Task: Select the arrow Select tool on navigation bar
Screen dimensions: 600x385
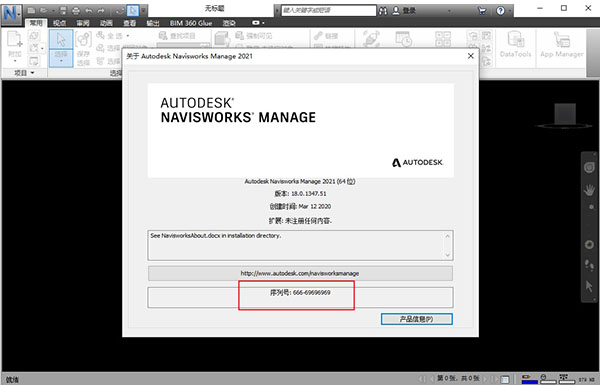Action: point(589,286)
